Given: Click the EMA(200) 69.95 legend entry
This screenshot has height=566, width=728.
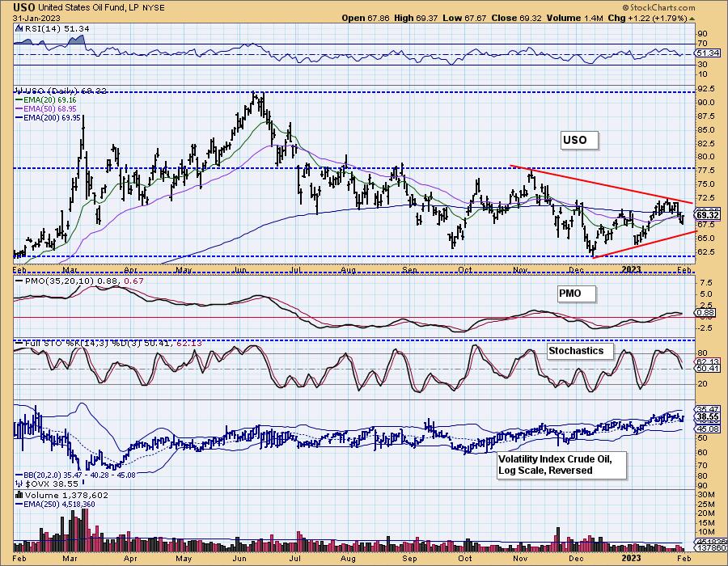Looking at the screenshot, I should point(48,118).
